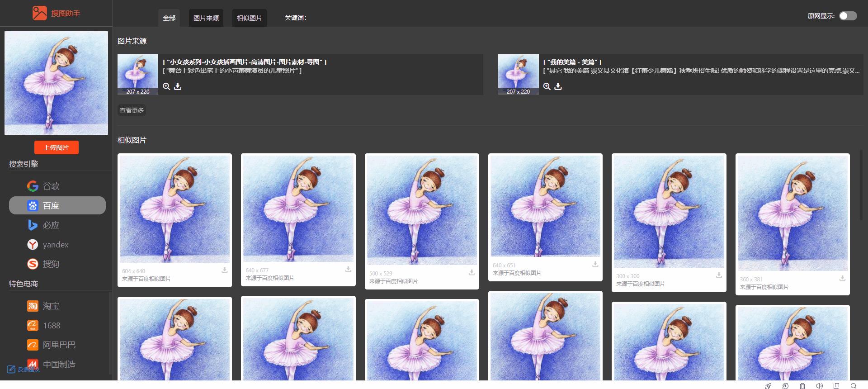Viewport: 868px width, 389px height.
Task: Select the 1688 e-commerce search
Action: point(51,325)
